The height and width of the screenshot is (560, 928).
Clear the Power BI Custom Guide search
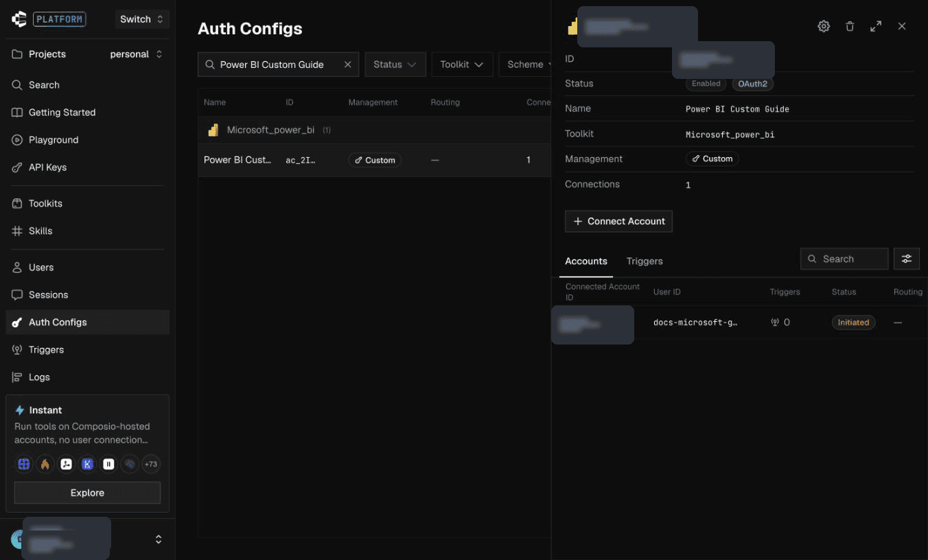(x=347, y=65)
